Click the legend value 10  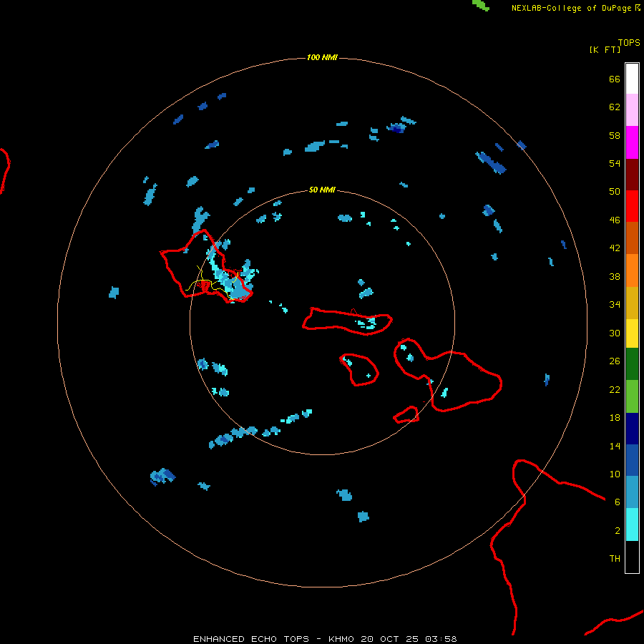(615, 474)
